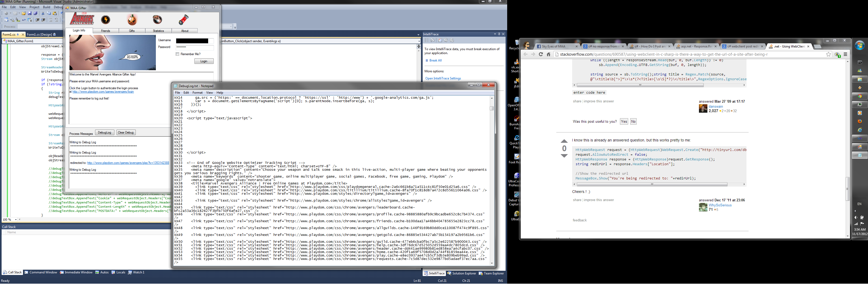This screenshot has width=868, height=285.
Task: Click the Save icon in Visual Studio toolbar
Action: tap(30, 13)
